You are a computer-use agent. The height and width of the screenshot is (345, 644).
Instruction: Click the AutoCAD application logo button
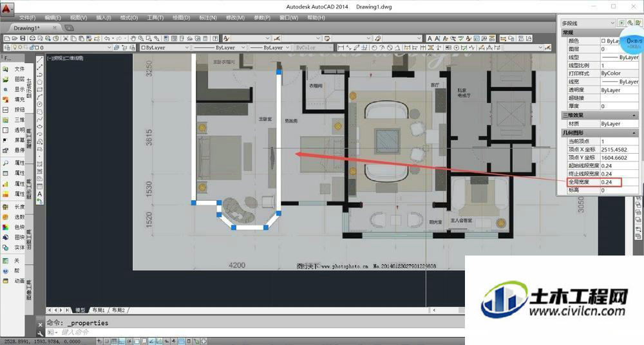(x=7, y=8)
